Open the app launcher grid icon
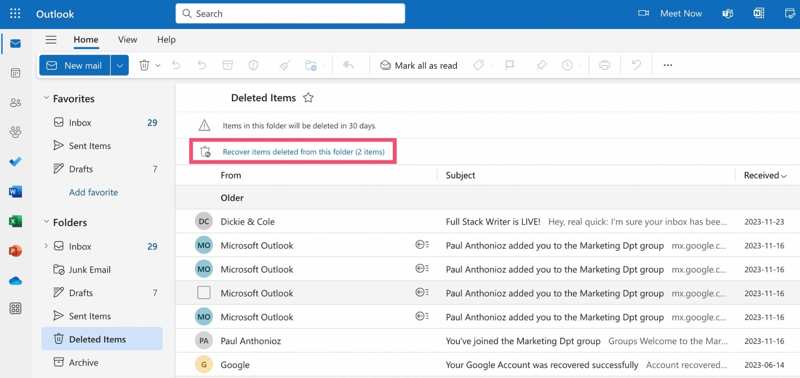The width and height of the screenshot is (800, 378). [15, 14]
